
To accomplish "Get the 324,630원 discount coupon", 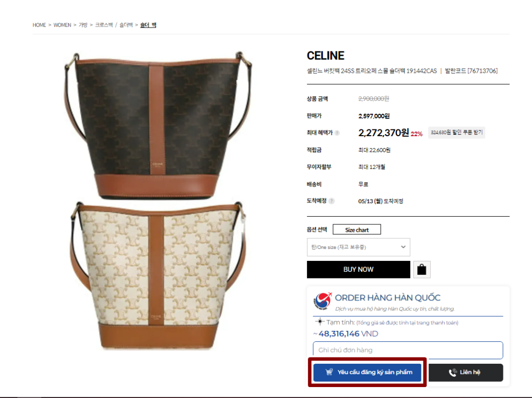I will coord(456,132).
